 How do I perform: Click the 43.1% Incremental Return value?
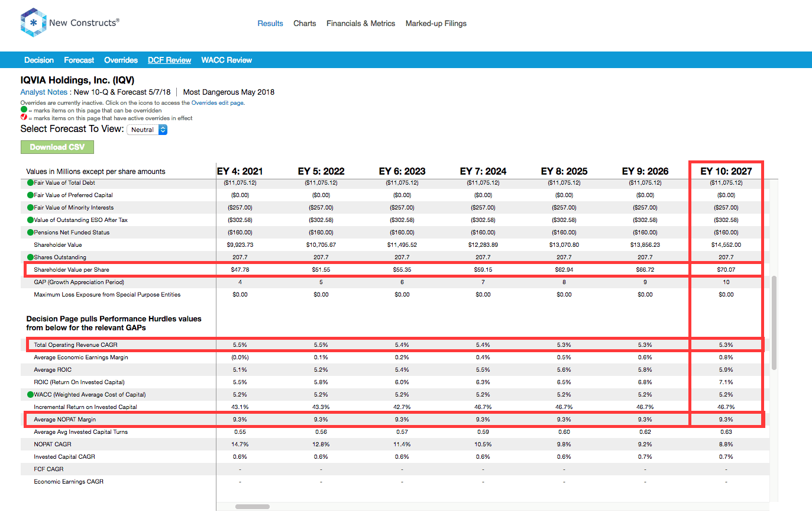[240, 407]
